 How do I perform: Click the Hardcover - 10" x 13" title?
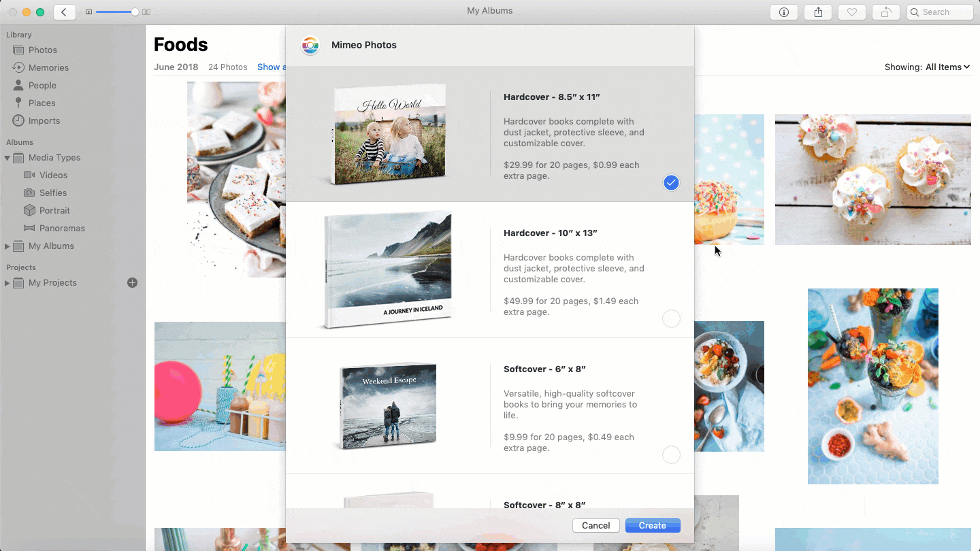click(x=551, y=233)
